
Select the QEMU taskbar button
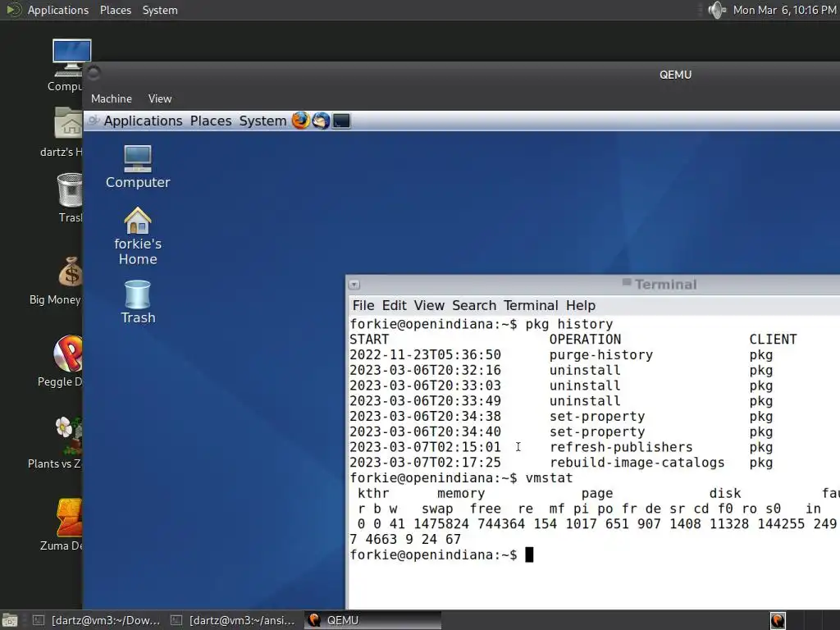373,620
